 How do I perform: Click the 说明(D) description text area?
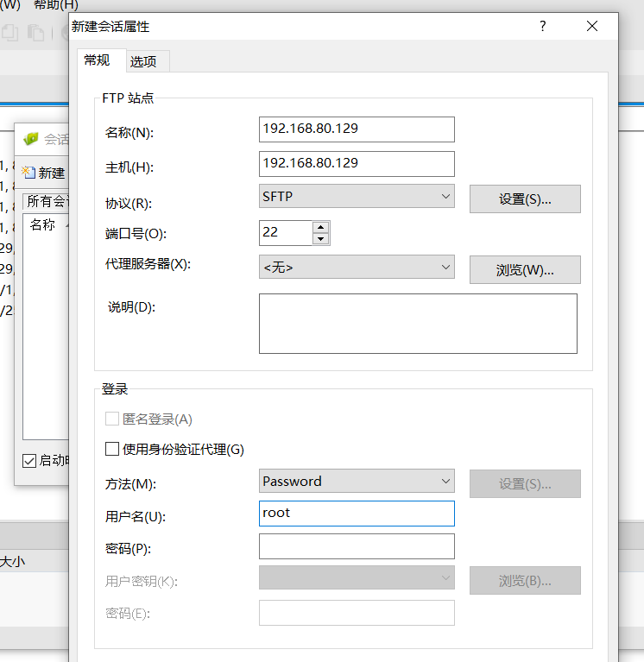tap(418, 324)
